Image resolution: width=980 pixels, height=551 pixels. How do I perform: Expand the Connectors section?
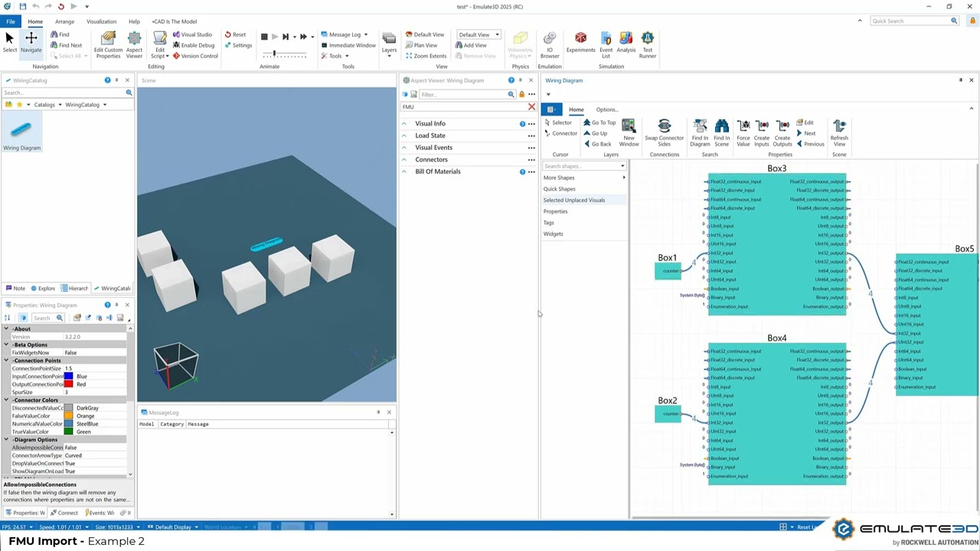point(404,159)
